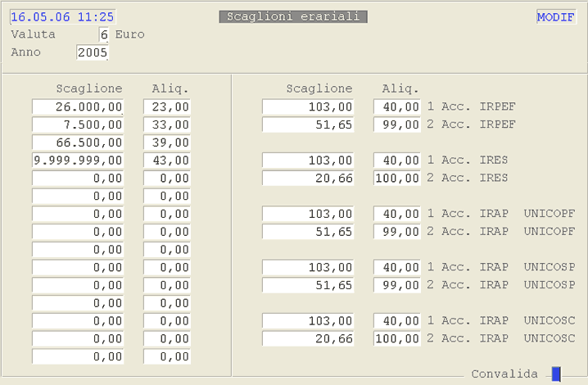Click the Scaglione field with 66.500,00

[x=78, y=143]
